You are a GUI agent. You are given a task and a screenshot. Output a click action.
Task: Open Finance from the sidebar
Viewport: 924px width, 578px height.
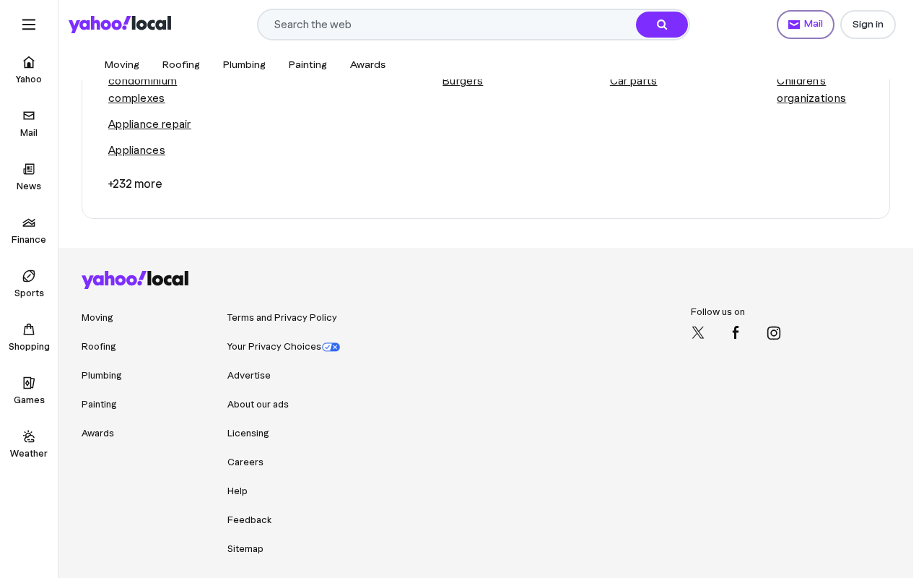[29, 230]
